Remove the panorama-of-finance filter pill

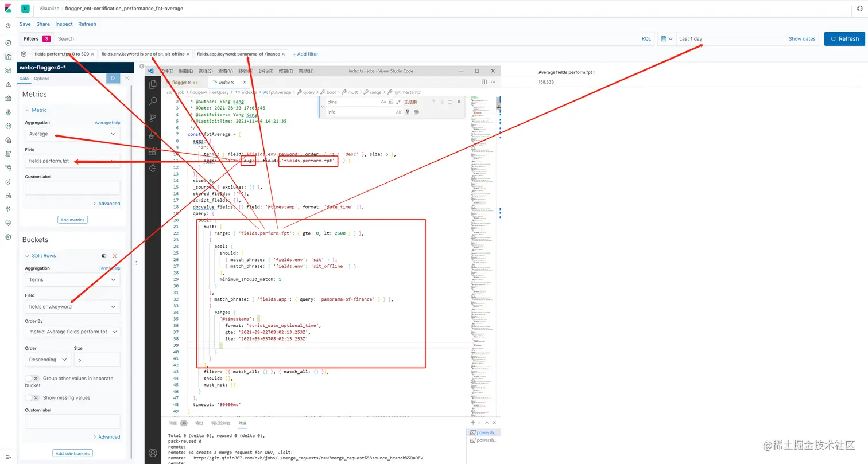coord(284,54)
